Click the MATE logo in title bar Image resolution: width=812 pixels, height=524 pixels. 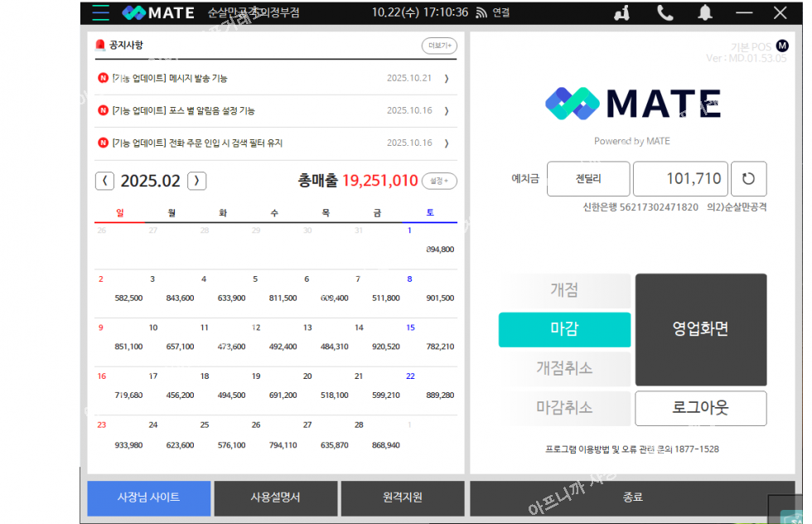point(158,12)
